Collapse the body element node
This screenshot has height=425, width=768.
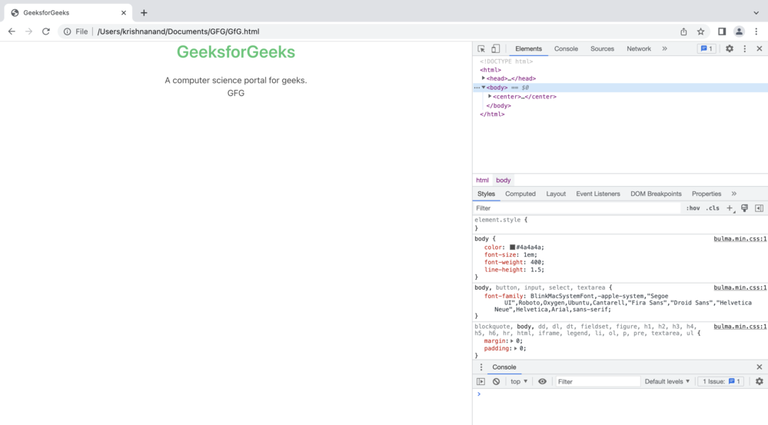click(x=483, y=87)
